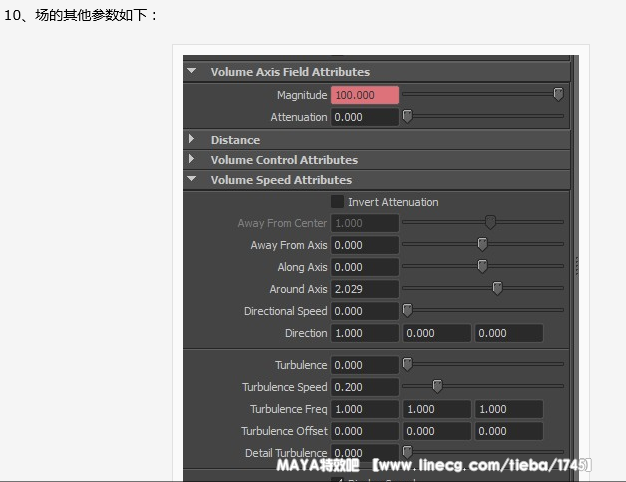Click the Attenuation slider handle
The image size is (626, 482).
point(407,116)
